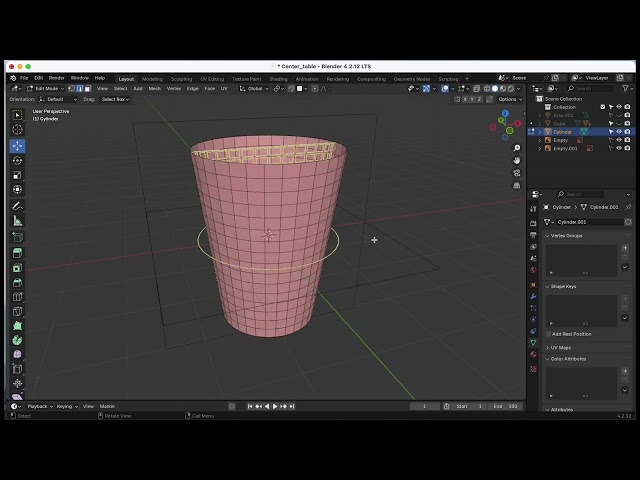
Task: Select the Select Box tool icon
Action: click(x=17, y=115)
